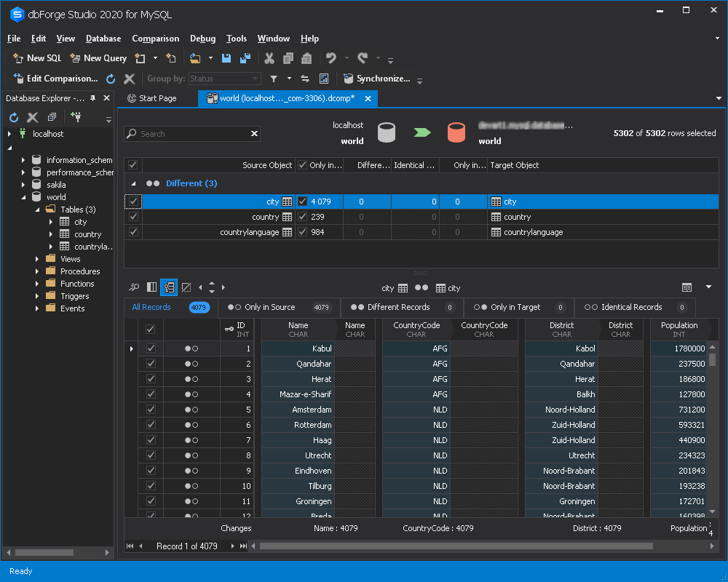Open the Debug menu
This screenshot has width=728, height=582.
pyautogui.click(x=202, y=39)
